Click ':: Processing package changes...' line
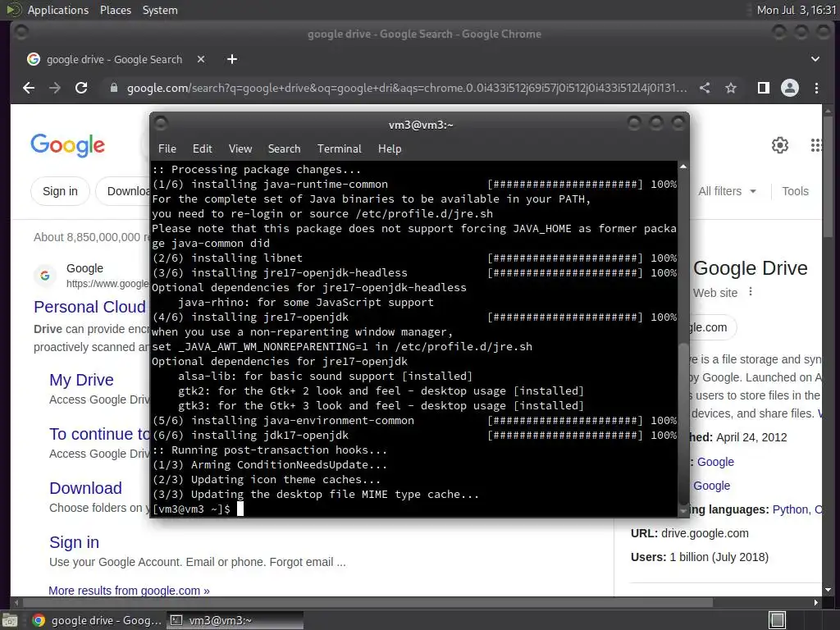Screen dimensions: 840x630 pyautogui.click(x=256, y=169)
